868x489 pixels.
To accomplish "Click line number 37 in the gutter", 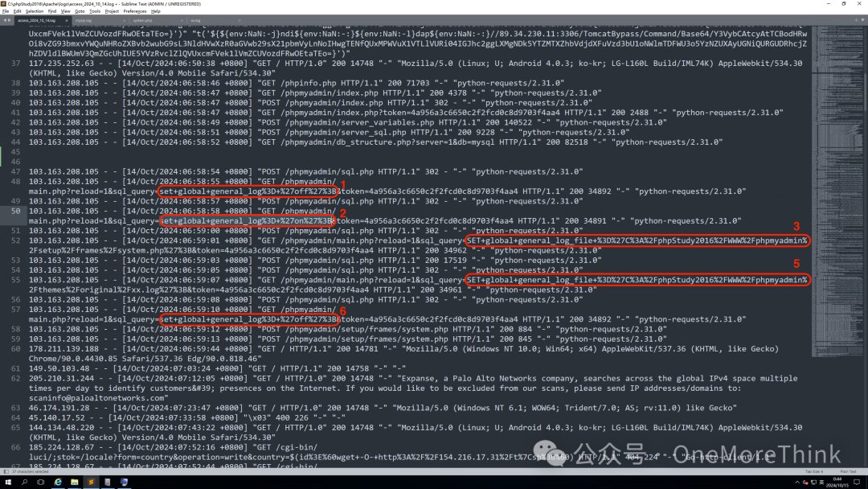I will click(x=15, y=63).
